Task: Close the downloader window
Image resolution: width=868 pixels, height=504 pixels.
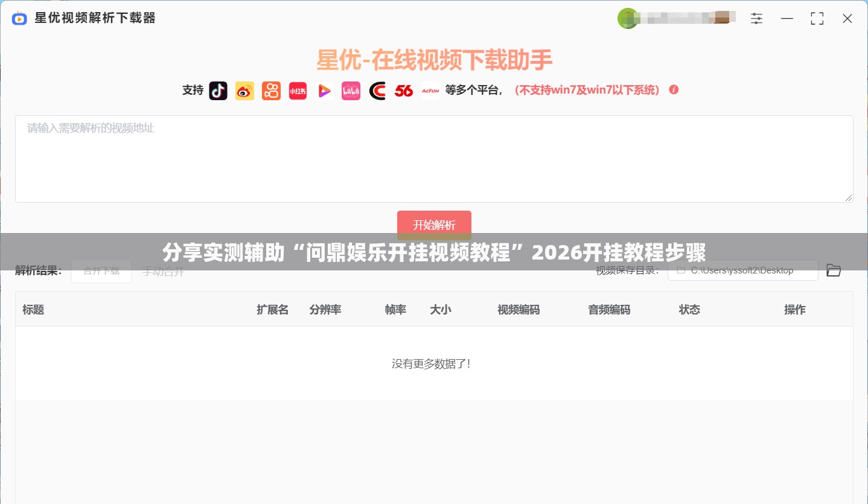Action: (847, 19)
